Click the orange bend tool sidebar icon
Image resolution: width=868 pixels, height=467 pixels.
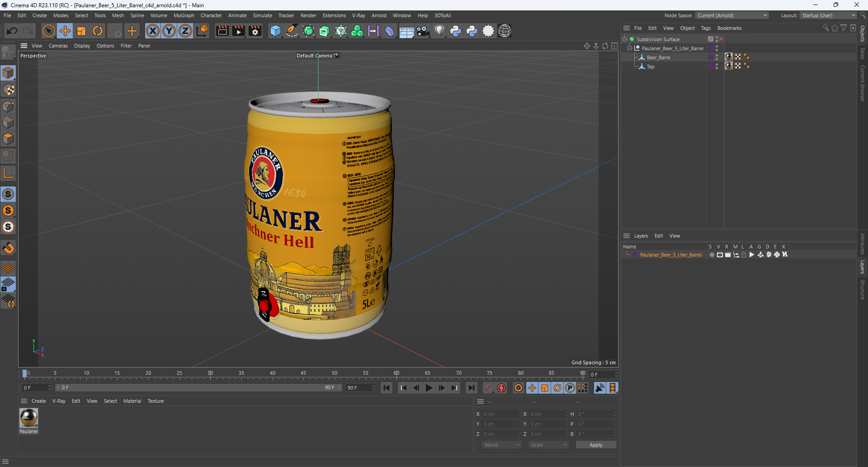click(8, 248)
